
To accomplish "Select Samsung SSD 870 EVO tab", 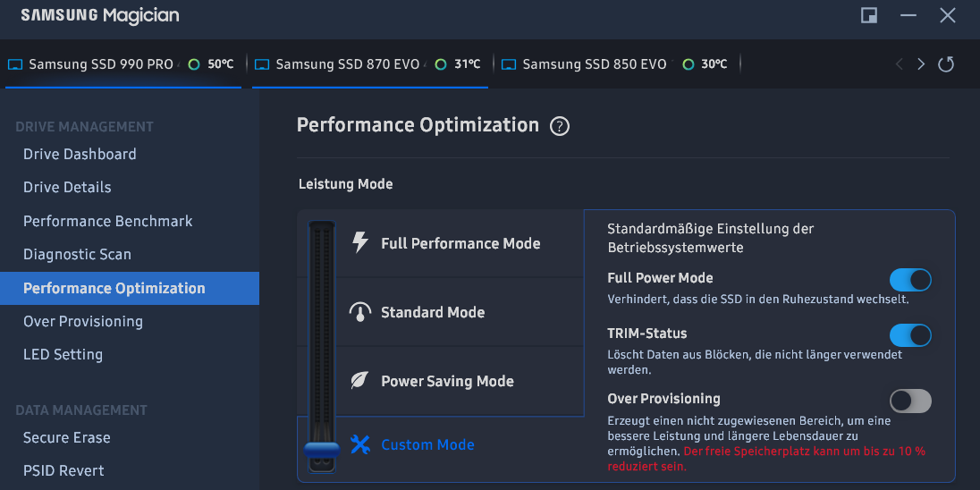I will (370, 64).
